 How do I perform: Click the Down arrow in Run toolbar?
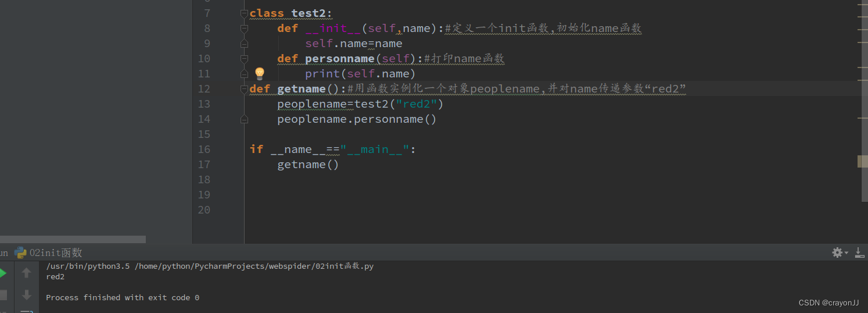(26, 295)
